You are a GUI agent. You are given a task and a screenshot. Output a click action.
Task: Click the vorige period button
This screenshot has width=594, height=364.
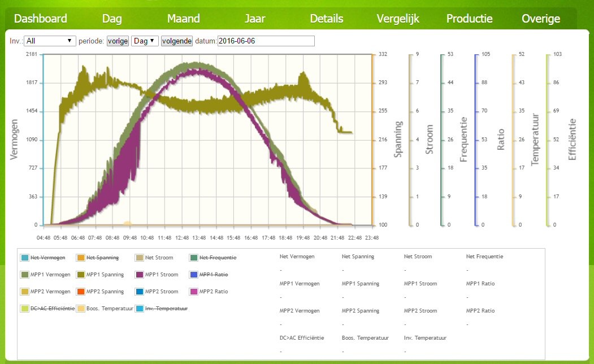tap(118, 41)
